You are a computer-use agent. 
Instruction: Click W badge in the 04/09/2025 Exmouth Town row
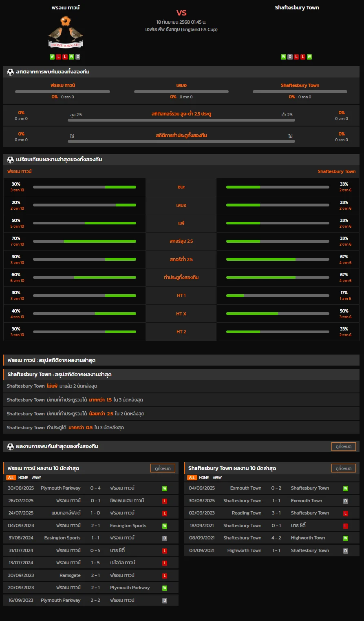(x=346, y=488)
